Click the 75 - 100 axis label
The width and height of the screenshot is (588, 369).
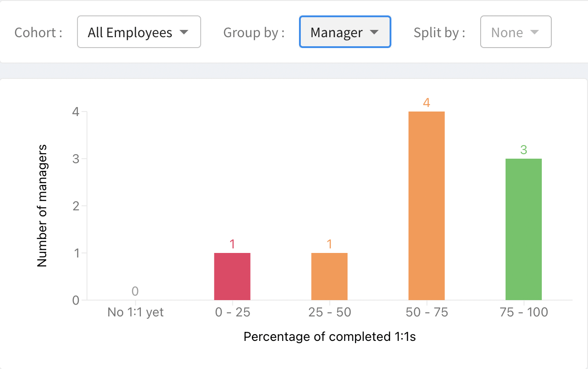(524, 312)
